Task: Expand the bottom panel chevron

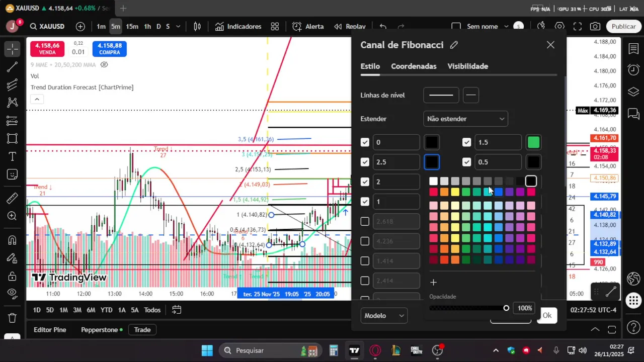Action: (x=595, y=330)
